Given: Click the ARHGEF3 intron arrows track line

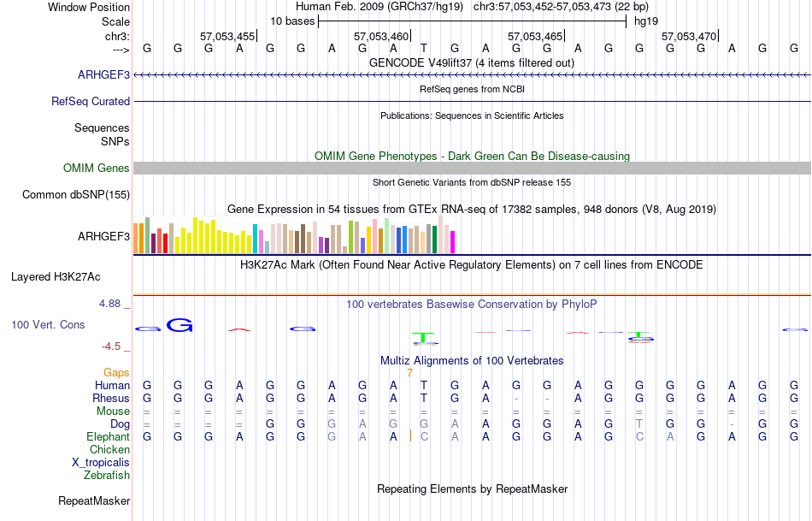Looking at the screenshot, I should coord(472,75).
